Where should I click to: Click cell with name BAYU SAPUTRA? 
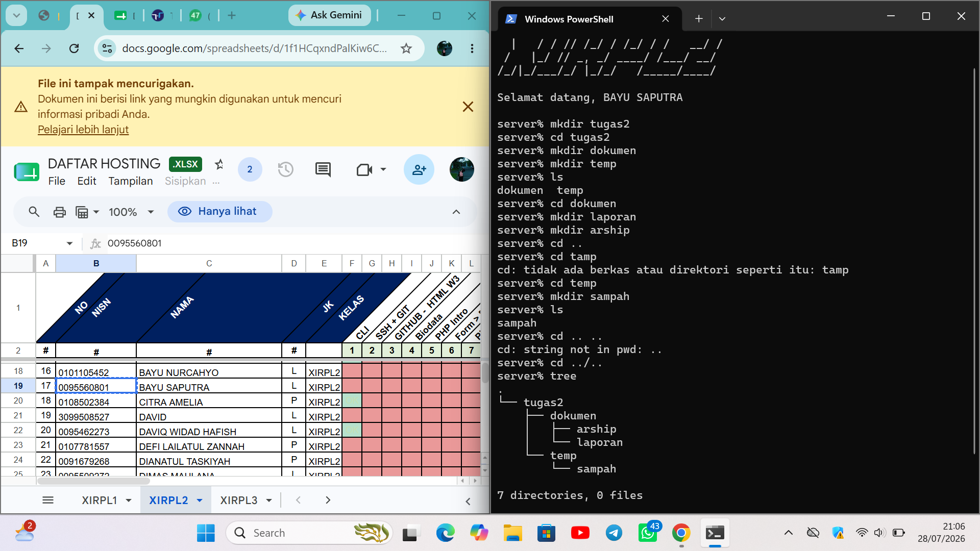tap(209, 386)
